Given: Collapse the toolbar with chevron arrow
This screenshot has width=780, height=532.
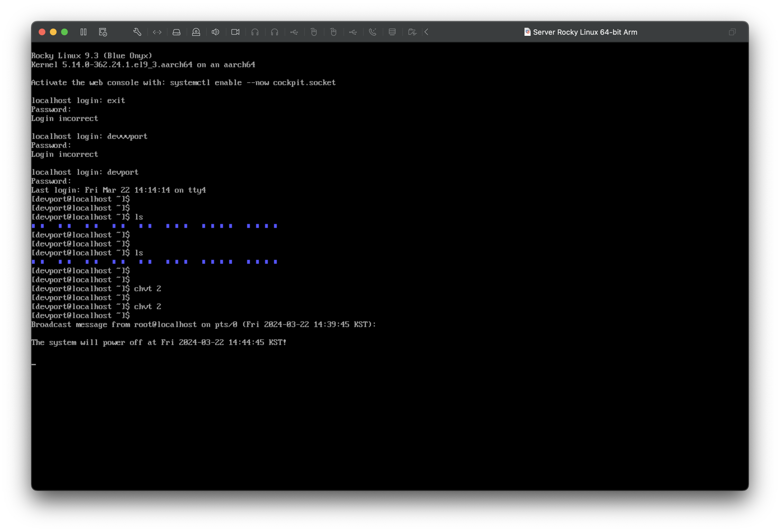Looking at the screenshot, I should [x=427, y=32].
